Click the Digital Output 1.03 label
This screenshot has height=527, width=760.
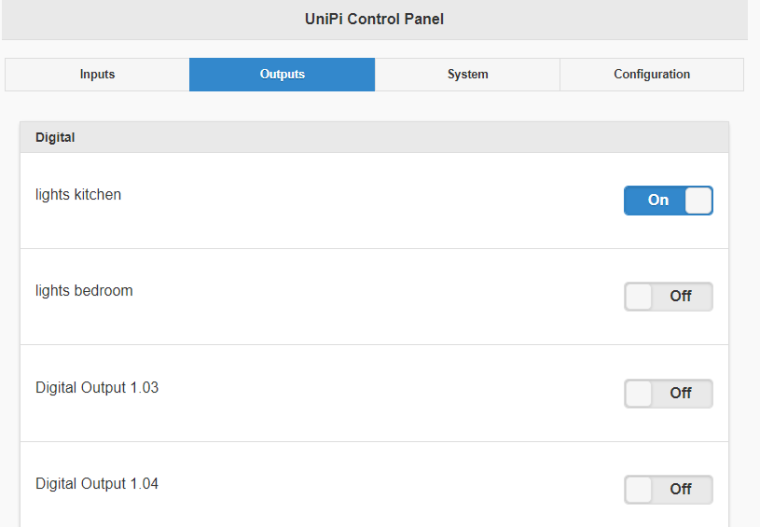point(97,387)
